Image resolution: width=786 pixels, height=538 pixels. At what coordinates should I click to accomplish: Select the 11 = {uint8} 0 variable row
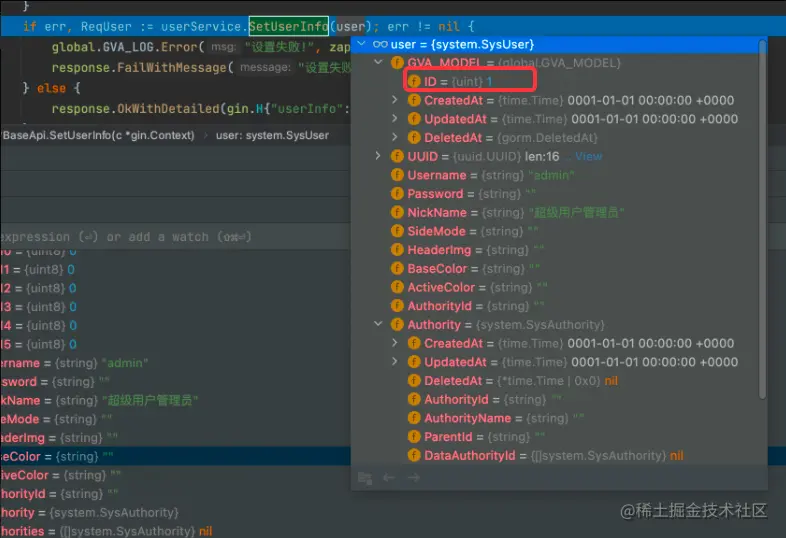pyautogui.click(x=175, y=270)
